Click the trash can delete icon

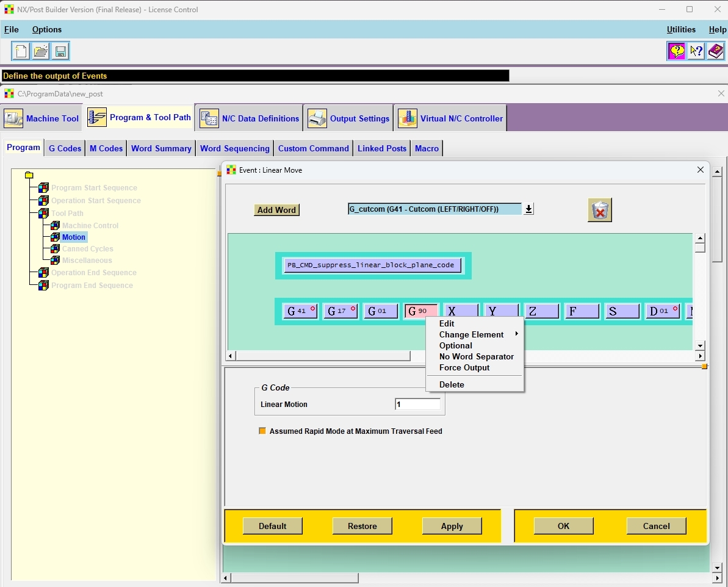(x=600, y=211)
